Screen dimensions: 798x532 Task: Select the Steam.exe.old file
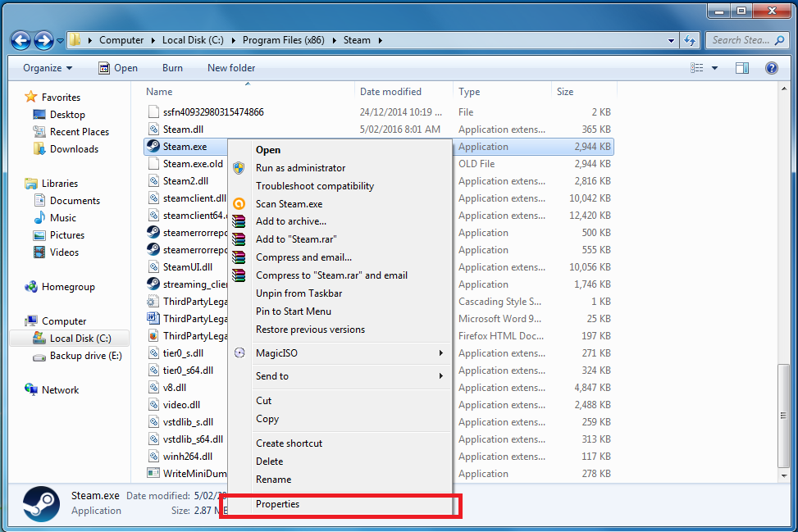click(x=193, y=164)
